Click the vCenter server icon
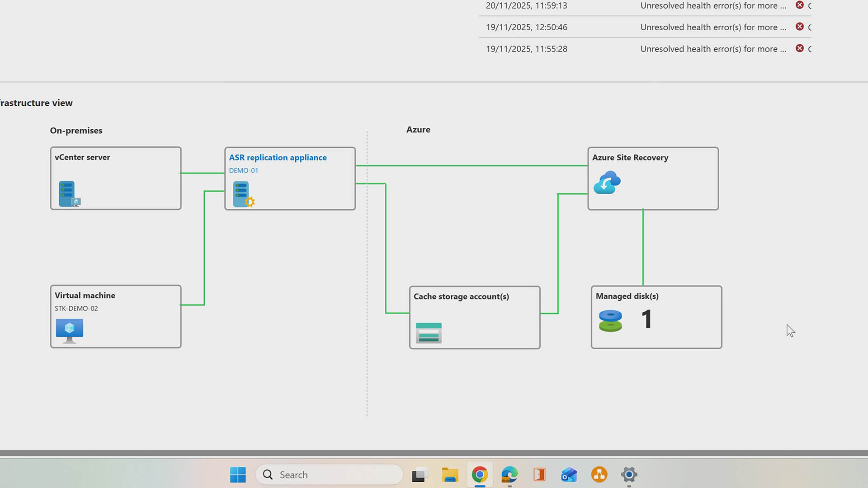The image size is (868, 488). pyautogui.click(x=69, y=194)
